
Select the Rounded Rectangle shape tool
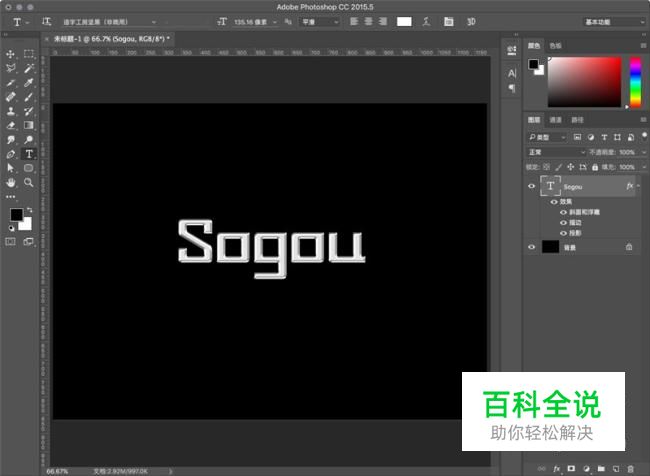(29, 168)
